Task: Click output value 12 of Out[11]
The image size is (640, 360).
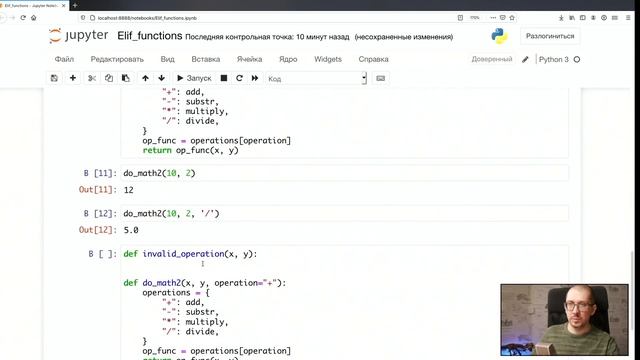Action: point(129,190)
